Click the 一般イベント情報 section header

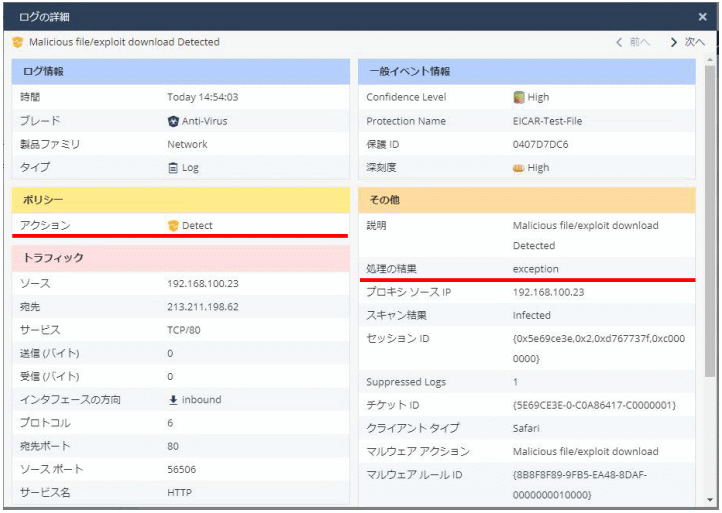click(526, 72)
